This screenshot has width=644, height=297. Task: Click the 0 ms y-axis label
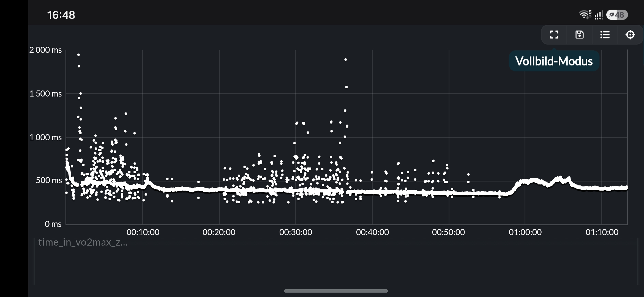53,224
